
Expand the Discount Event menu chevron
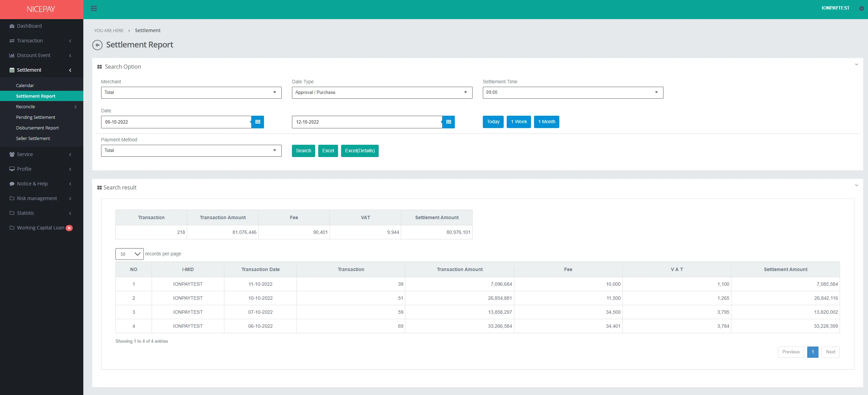70,56
